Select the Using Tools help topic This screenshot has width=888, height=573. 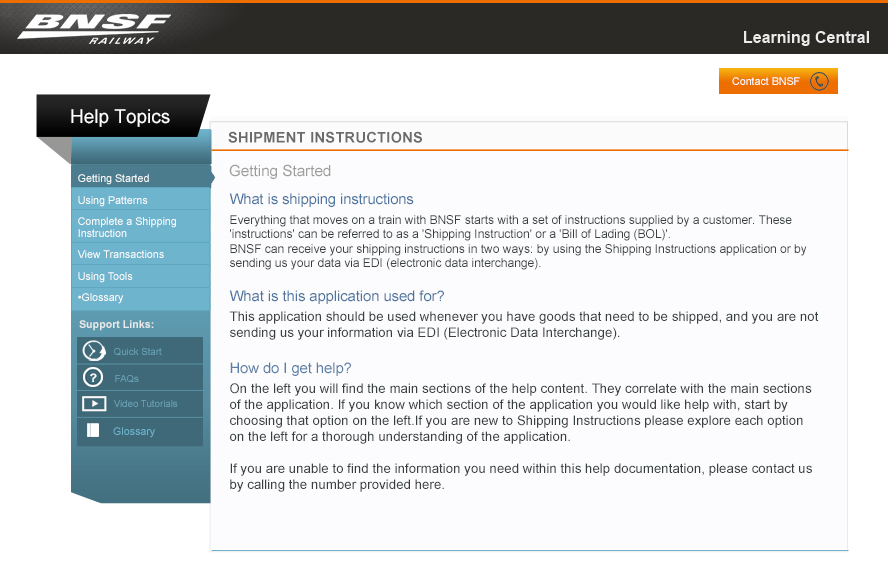tap(105, 276)
